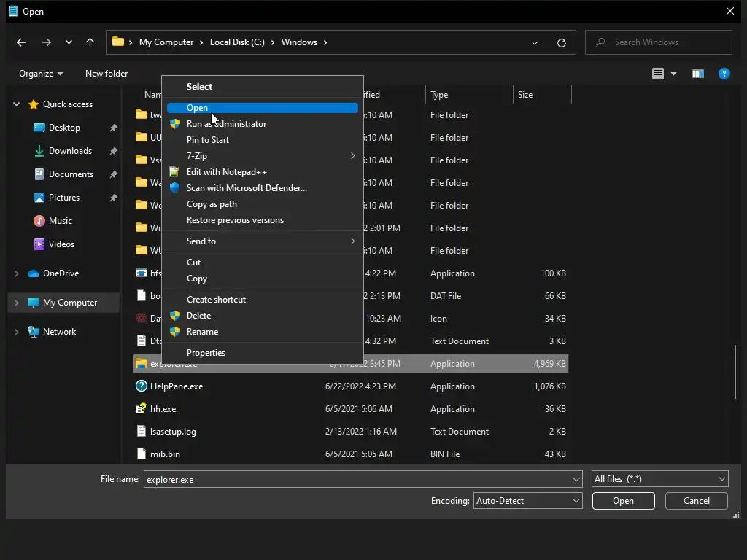Open the Organize menu

coord(41,74)
